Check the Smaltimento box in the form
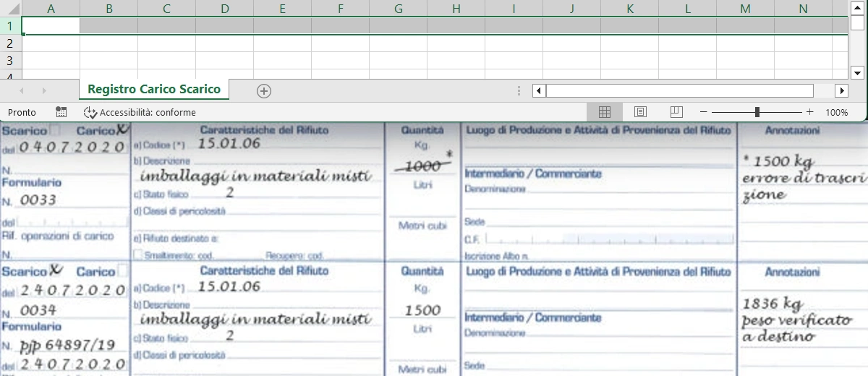The image size is (868, 376). tap(138, 255)
